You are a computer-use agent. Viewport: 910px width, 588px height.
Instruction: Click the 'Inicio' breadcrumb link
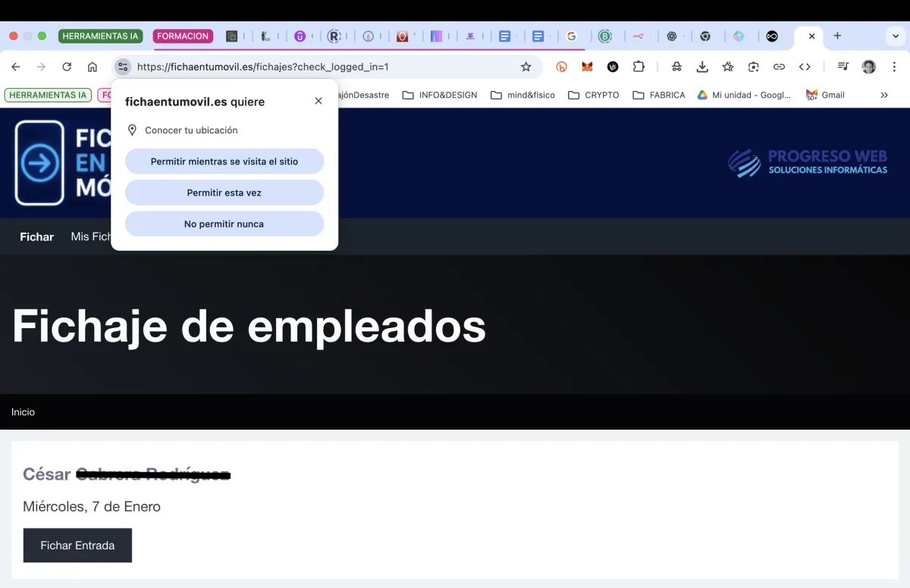tap(23, 412)
